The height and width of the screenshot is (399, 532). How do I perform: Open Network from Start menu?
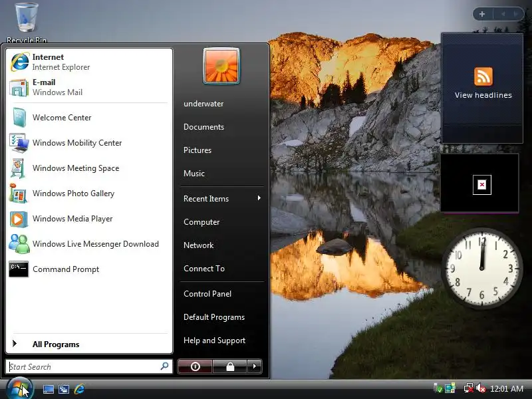[x=198, y=245]
